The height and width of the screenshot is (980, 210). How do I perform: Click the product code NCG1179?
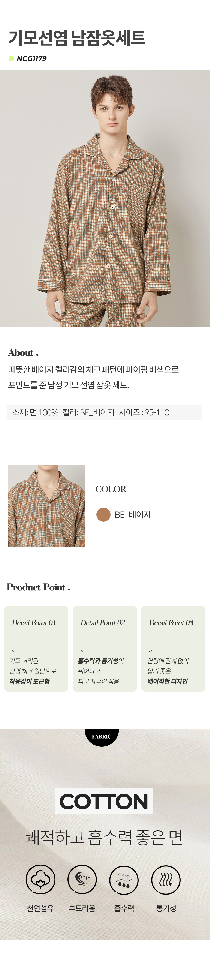[32, 58]
